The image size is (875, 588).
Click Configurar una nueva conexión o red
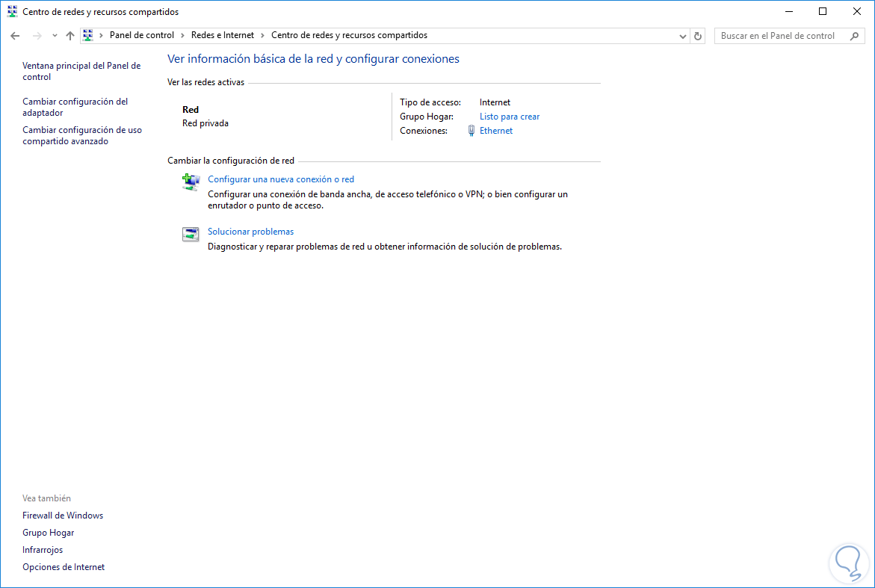[x=281, y=179]
